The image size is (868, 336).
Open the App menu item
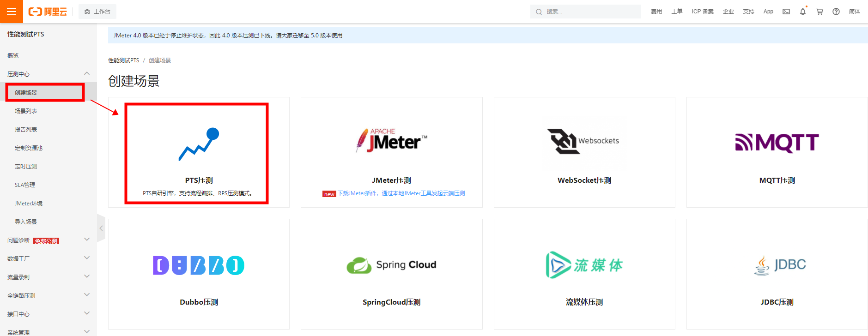click(768, 12)
